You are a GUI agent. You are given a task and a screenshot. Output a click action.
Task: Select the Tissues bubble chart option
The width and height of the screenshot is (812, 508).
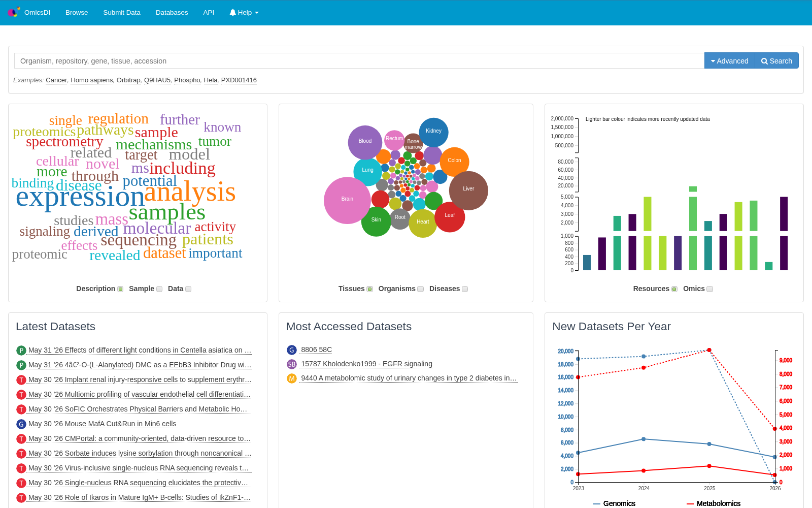(370, 289)
